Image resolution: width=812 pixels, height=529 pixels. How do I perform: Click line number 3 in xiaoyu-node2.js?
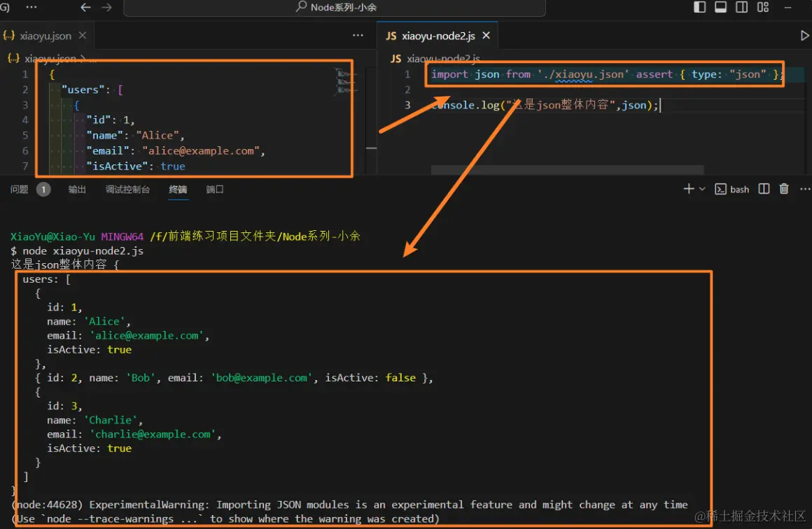(407, 105)
